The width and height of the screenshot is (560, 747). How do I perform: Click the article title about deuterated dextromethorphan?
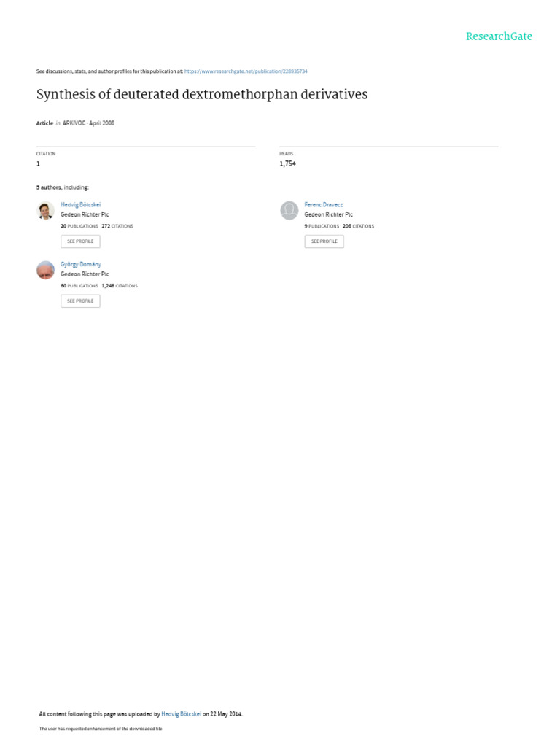coord(202,94)
